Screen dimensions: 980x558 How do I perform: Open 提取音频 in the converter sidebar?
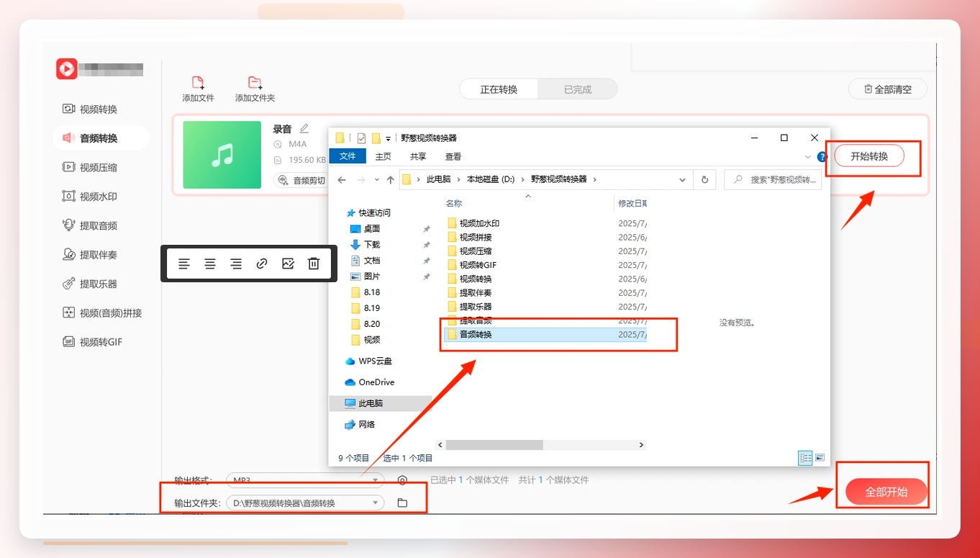(x=90, y=225)
